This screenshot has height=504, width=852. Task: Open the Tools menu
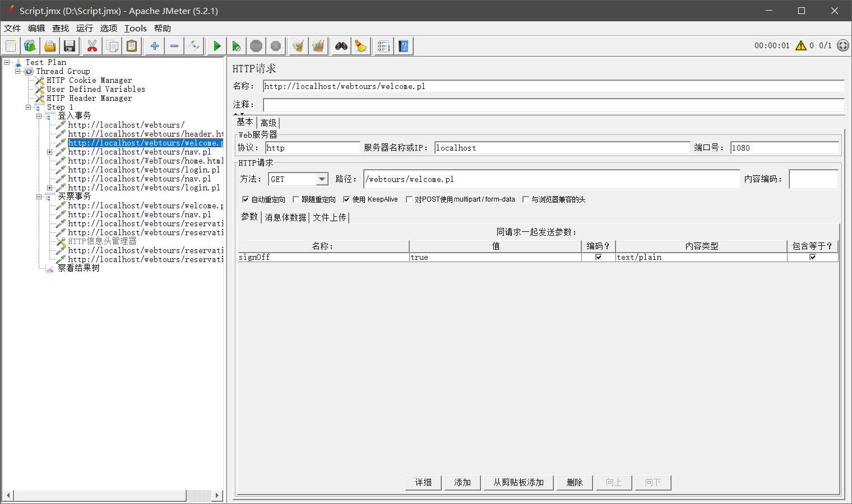pyautogui.click(x=136, y=28)
